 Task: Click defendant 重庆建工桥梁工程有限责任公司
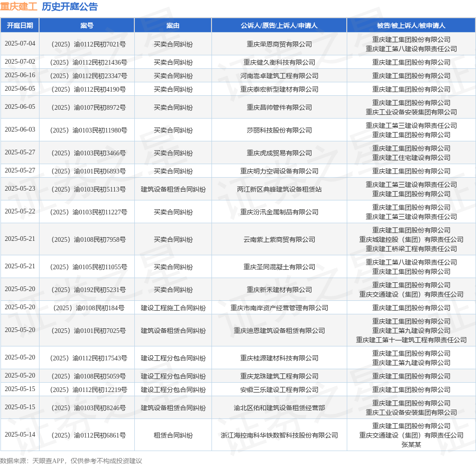pyautogui.click(x=411, y=249)
